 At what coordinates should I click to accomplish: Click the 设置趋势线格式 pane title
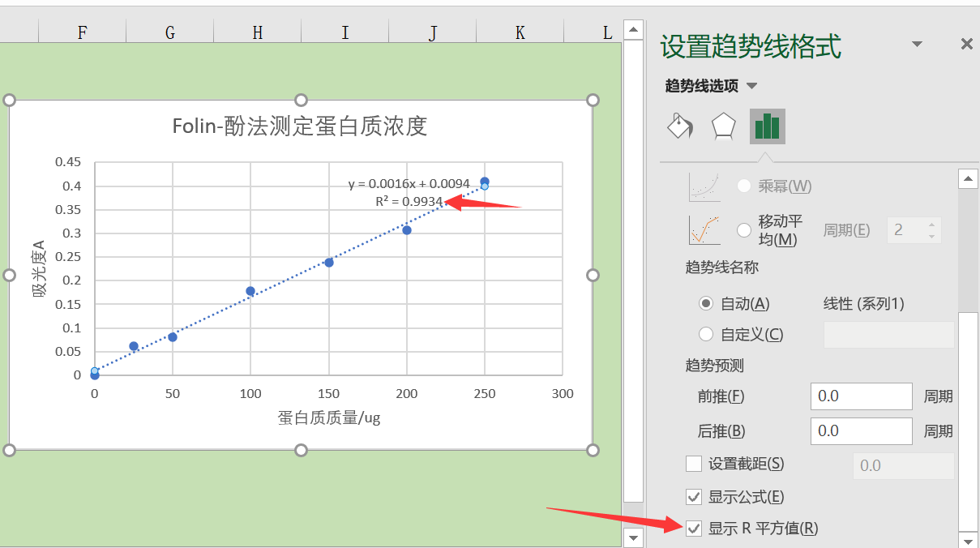[751, 46]
